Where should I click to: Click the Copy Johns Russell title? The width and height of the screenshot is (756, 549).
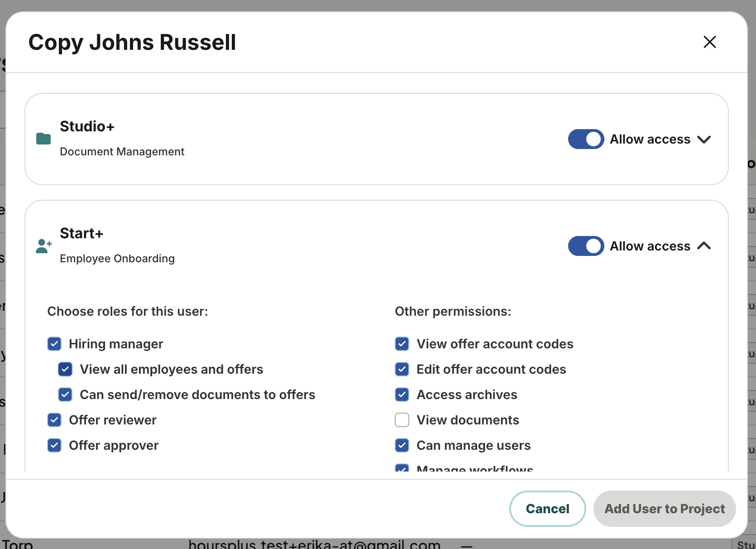click(x=132, y=42)
